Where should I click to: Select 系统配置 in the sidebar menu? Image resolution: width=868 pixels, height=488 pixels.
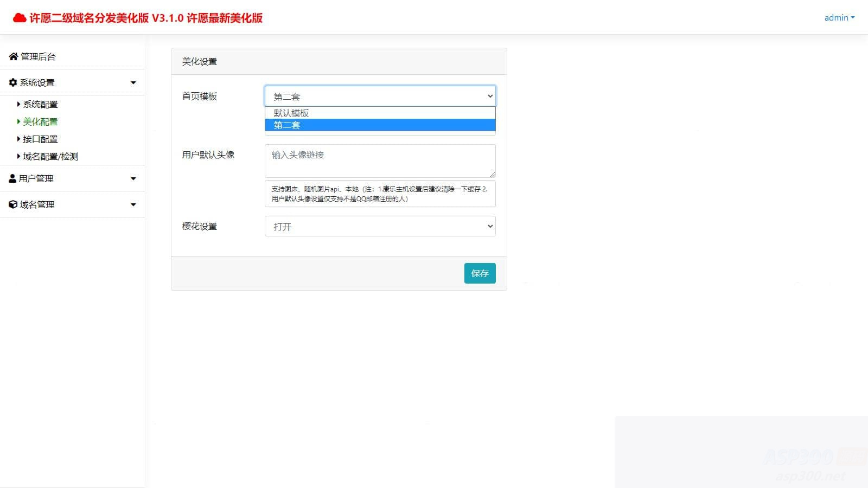[40, 104]
